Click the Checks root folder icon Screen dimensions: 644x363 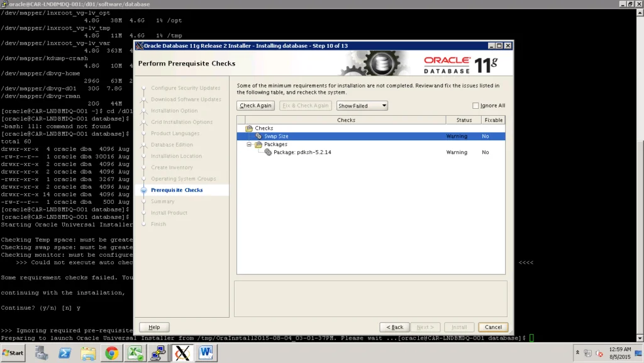click(249, 128)
